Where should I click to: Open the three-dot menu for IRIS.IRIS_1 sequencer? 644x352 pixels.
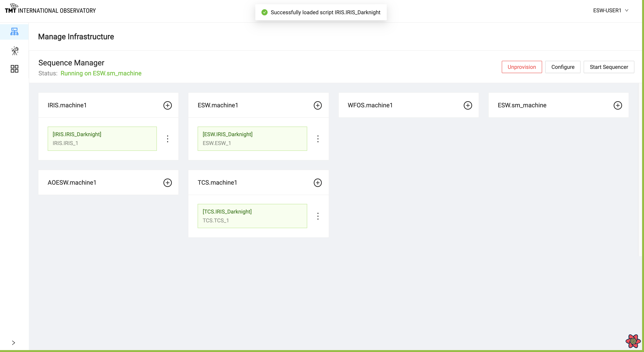[x=167, y=139]
